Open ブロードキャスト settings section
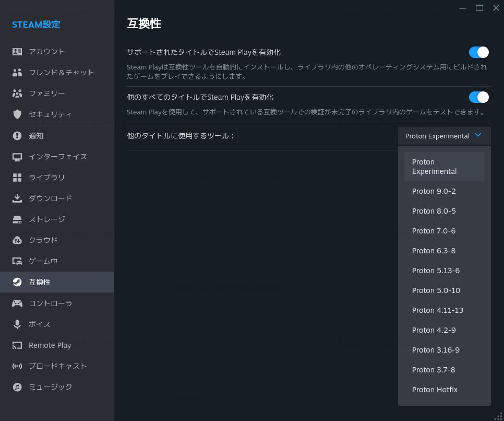 57,366
